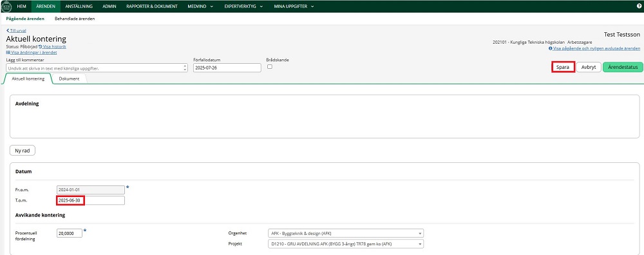Click the Ny rad button
Image resolution: width=644 pixels, height=255 pixels.
tap(23, 151)
